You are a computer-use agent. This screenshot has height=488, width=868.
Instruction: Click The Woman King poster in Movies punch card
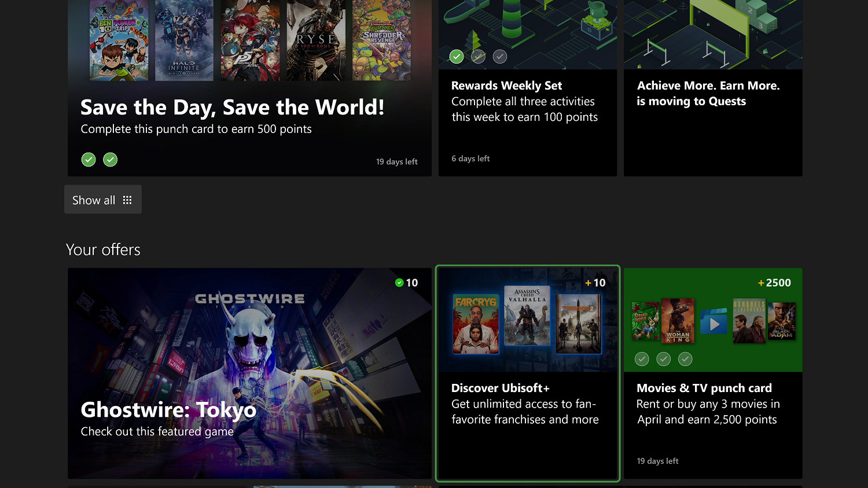(677, 321)
